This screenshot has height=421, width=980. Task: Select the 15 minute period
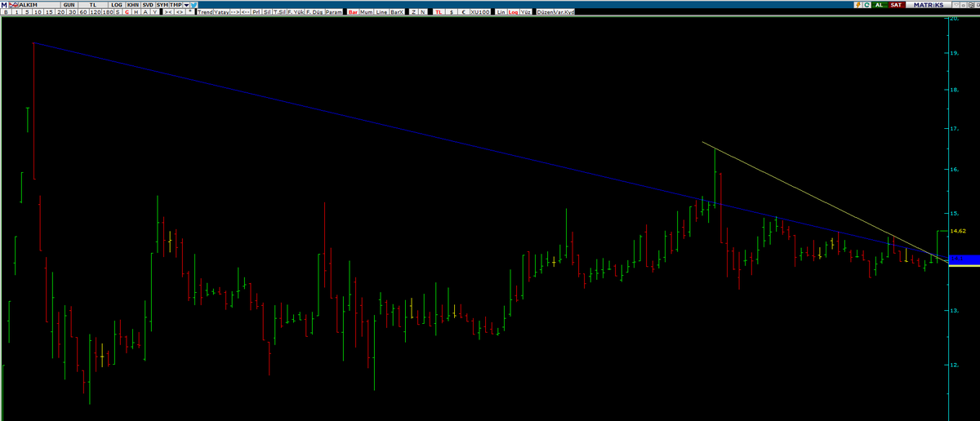pyautogui.click(x=49, y=12)
